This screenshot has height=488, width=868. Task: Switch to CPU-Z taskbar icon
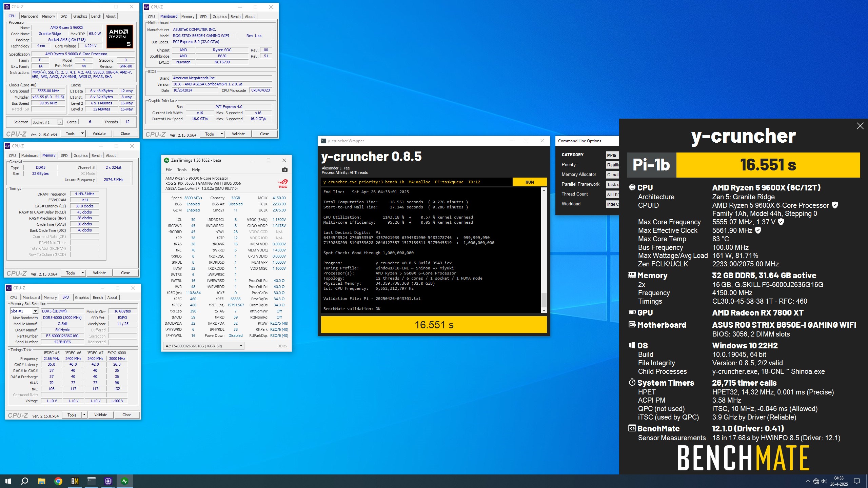click(108, 481)
